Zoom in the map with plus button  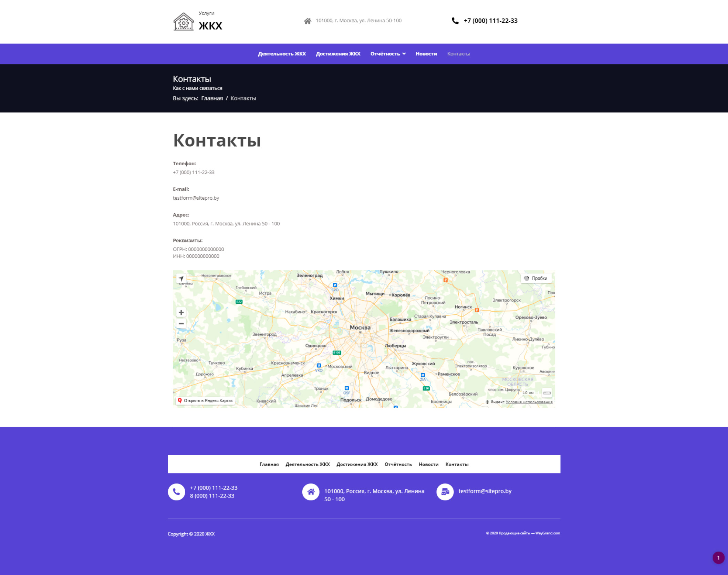(181, 312)
